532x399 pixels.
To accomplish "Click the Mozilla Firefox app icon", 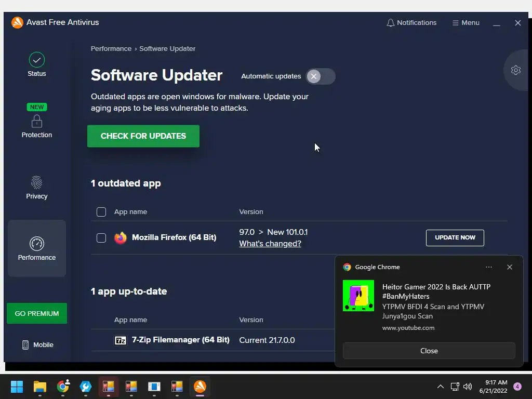I will click(120, 237).
